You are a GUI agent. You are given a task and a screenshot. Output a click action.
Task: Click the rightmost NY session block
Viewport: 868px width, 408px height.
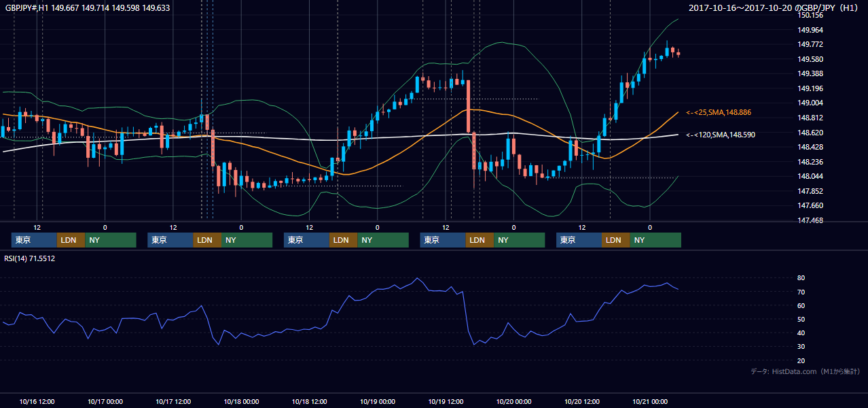tap(655, 240)
